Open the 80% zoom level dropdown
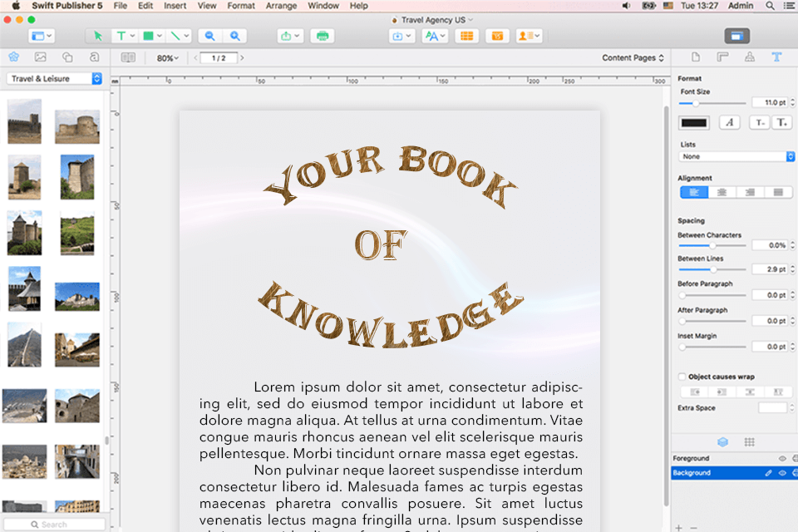Screen dimensions: 798x532 167,58
